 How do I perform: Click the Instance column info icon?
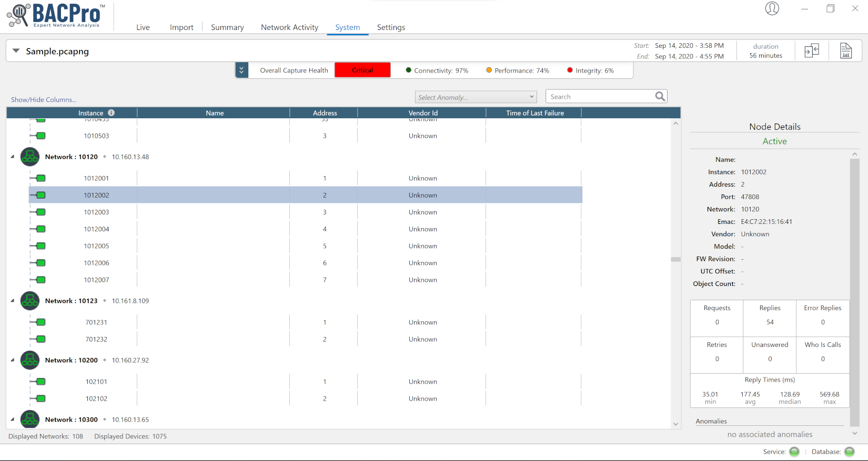coord(111,112)
